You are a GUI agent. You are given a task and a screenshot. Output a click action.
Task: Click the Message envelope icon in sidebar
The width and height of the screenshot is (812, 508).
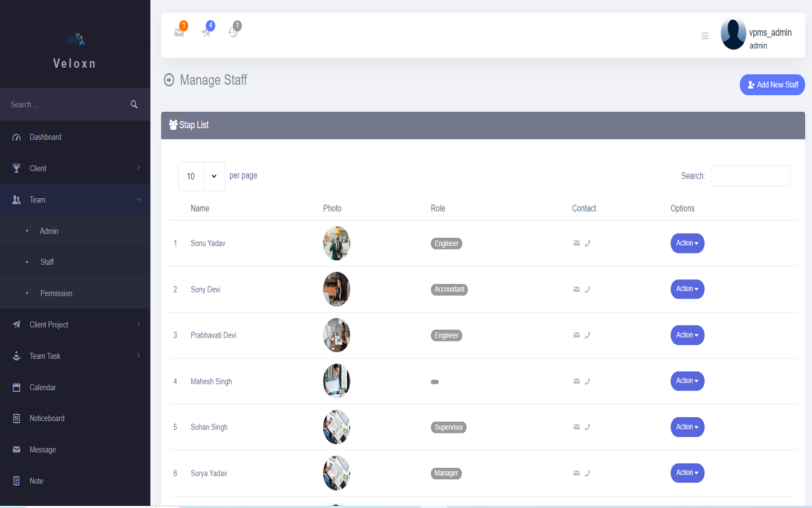point(15,449)
